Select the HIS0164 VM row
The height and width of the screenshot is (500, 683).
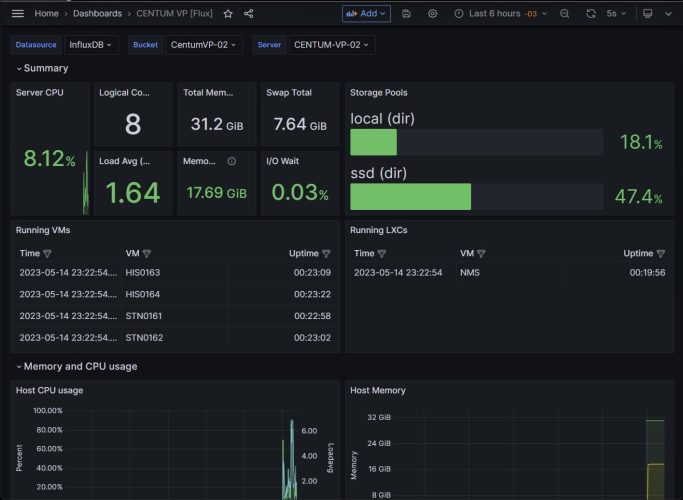[x=175, y=294]
